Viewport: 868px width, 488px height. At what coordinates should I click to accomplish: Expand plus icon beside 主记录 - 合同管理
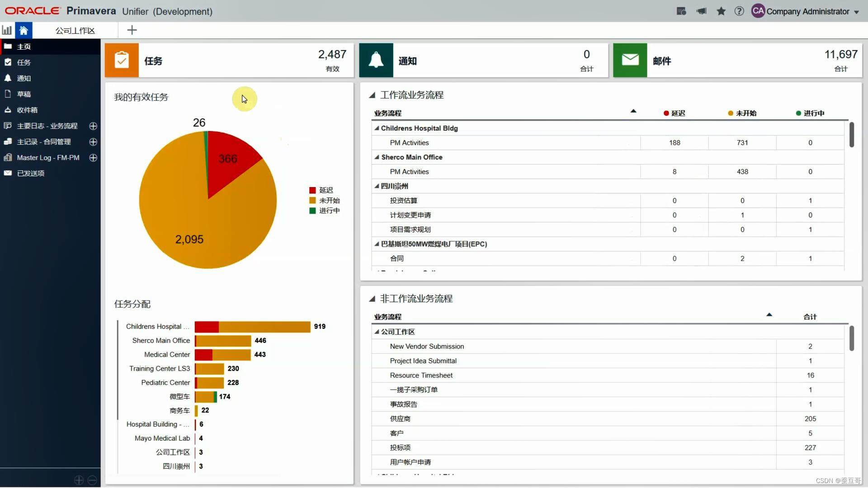point(93,142)
